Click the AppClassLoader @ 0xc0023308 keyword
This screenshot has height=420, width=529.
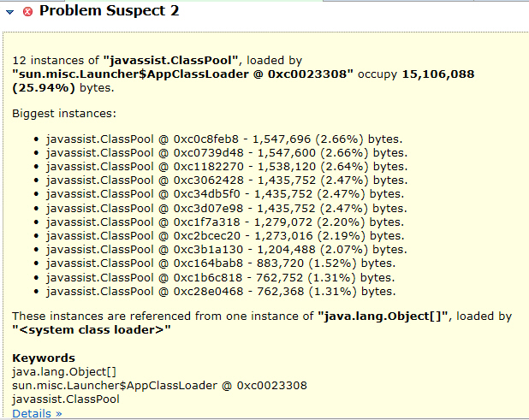click(159, 385)
